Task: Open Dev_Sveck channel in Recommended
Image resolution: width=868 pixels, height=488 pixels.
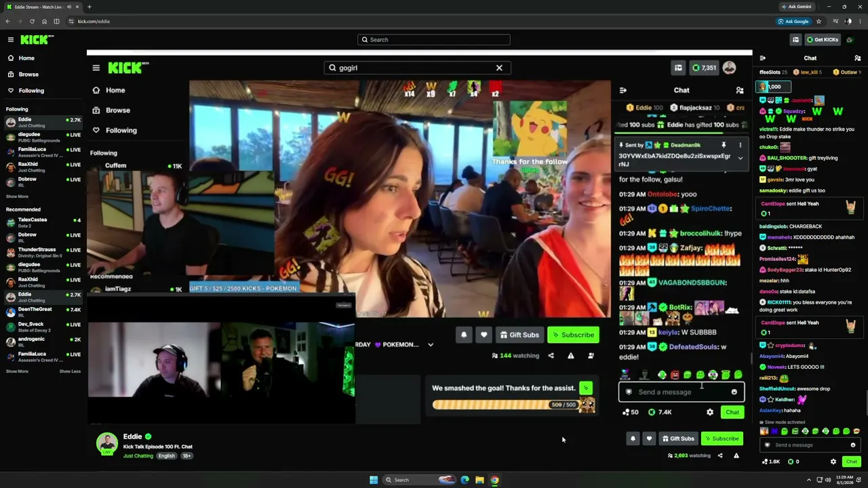Action: coord(43,326)
